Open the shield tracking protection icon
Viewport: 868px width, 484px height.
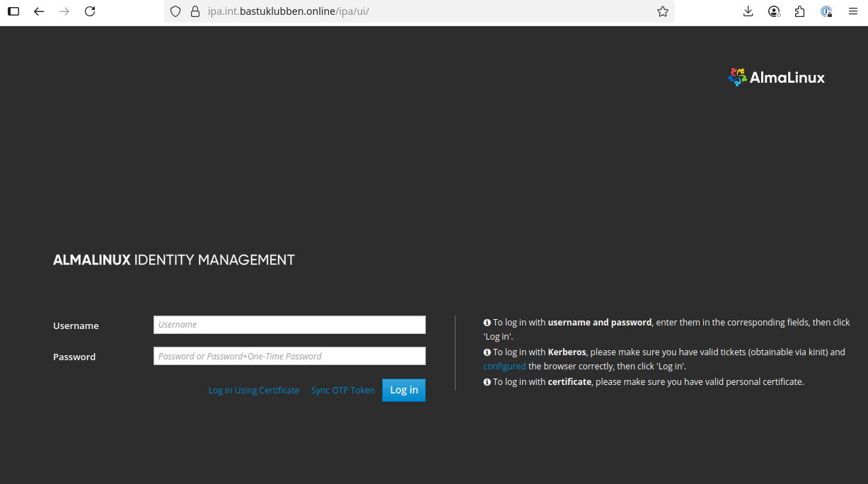point(175,11)
